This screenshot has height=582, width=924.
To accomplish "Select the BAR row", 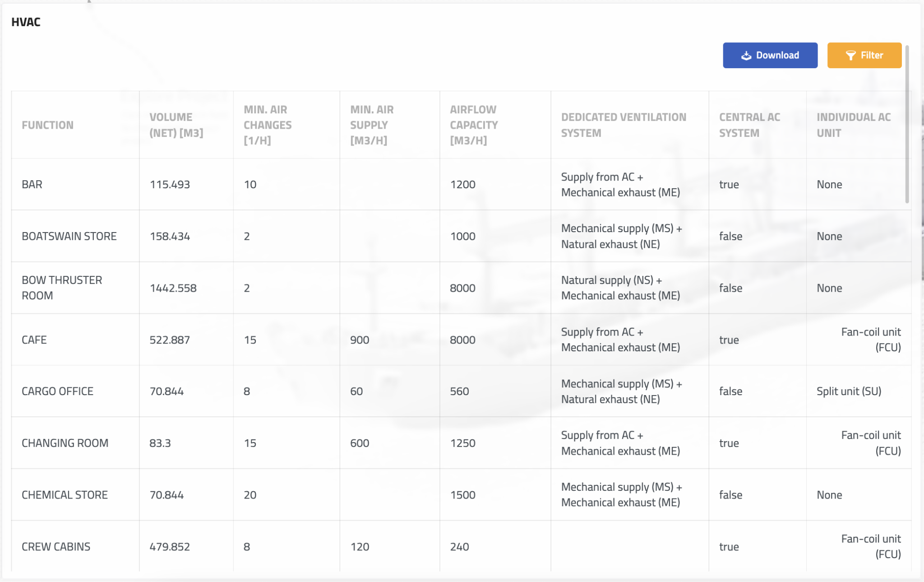I will [x=32, y=184].
